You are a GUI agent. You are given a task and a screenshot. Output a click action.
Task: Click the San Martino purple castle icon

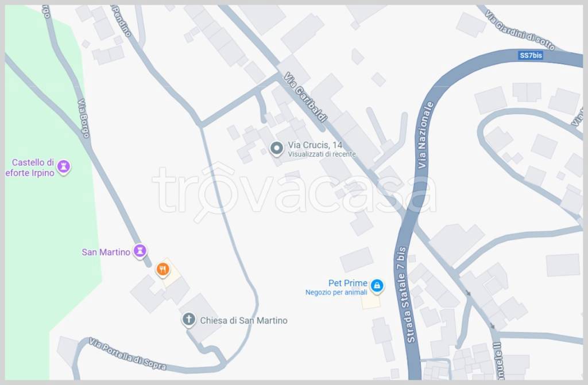140,251
